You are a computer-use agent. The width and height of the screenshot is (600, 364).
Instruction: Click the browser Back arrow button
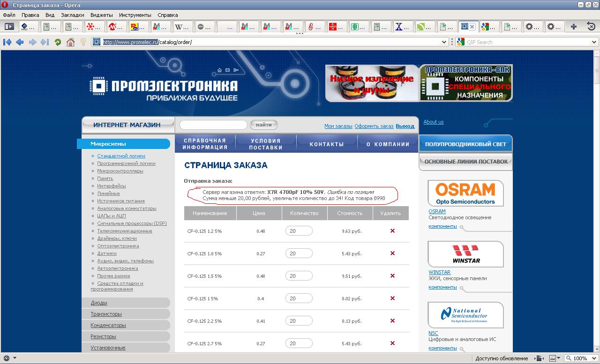(20, 42)
